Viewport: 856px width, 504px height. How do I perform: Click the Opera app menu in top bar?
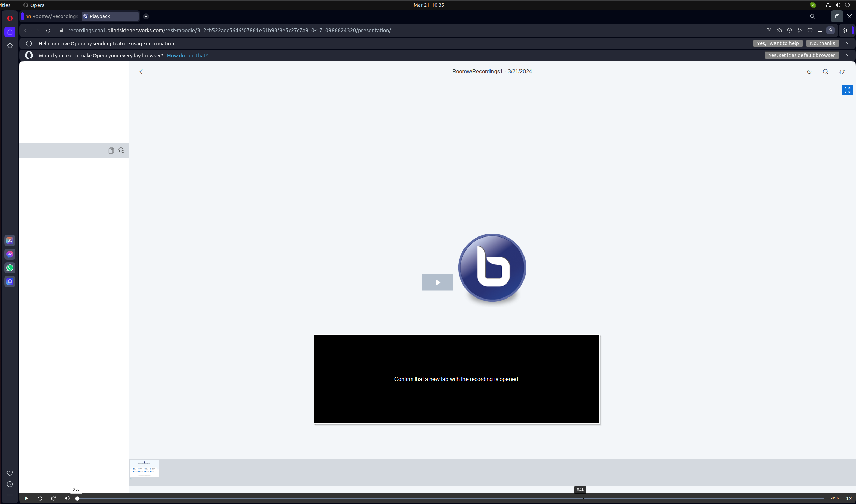[34, 5]
